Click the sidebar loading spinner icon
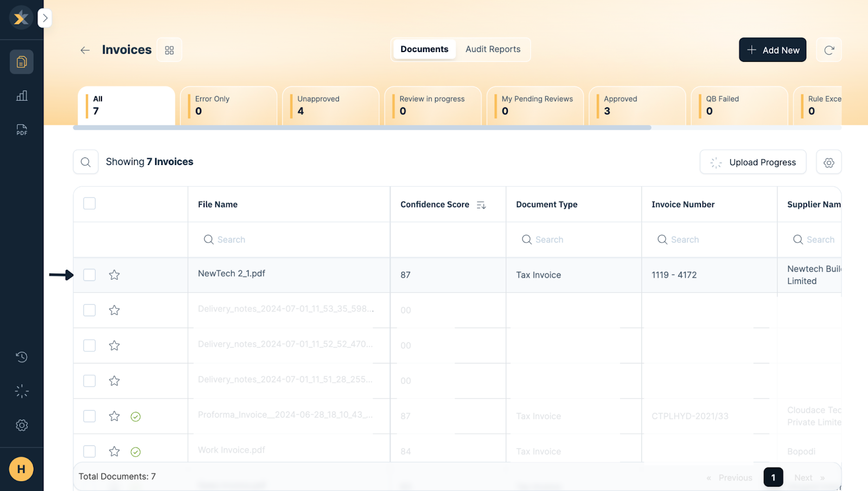This screenshot has height=491, width=868. click(22, 391)
